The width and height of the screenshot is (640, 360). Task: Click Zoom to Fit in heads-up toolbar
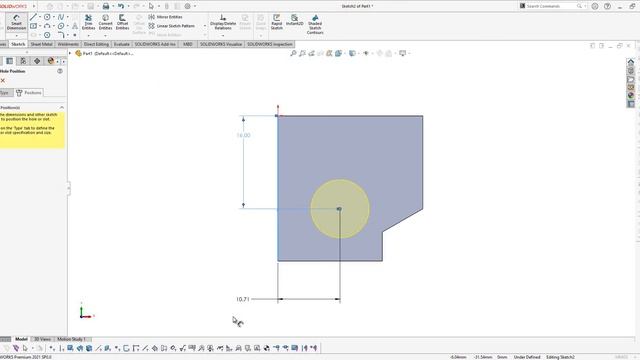coord(293,53)
